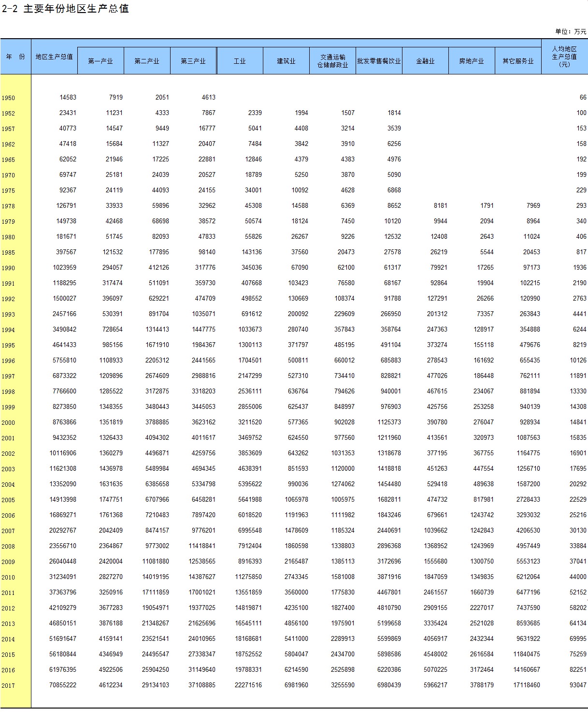Select the 交通运输仓储邮政业 header

click(332, 61)
